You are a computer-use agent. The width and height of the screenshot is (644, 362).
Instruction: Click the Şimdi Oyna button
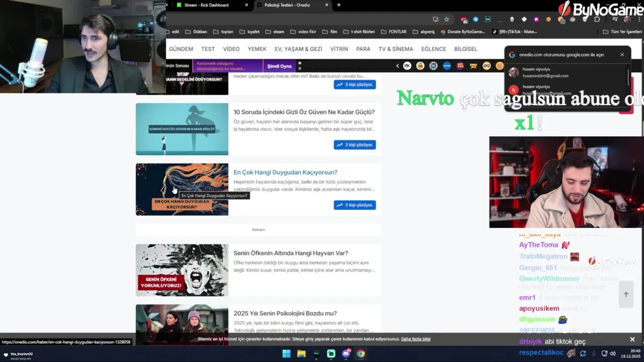coord(279,66)
